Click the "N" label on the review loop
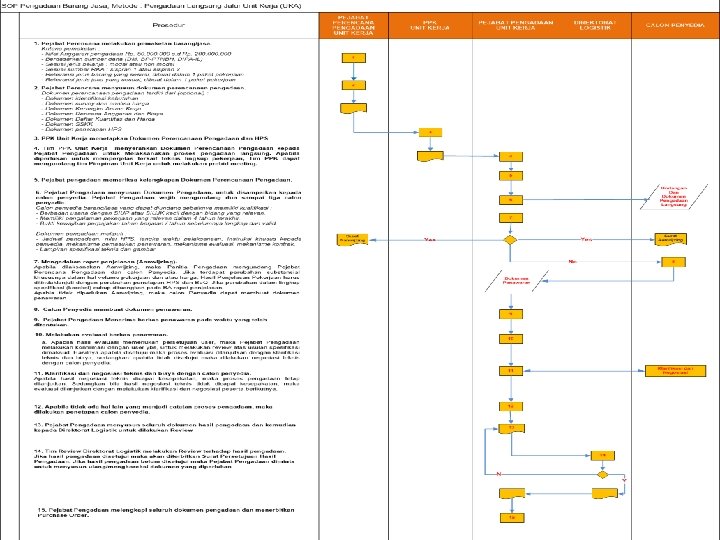Image resolution: width=720 pixels, height=540 pixels. [499, 474]
